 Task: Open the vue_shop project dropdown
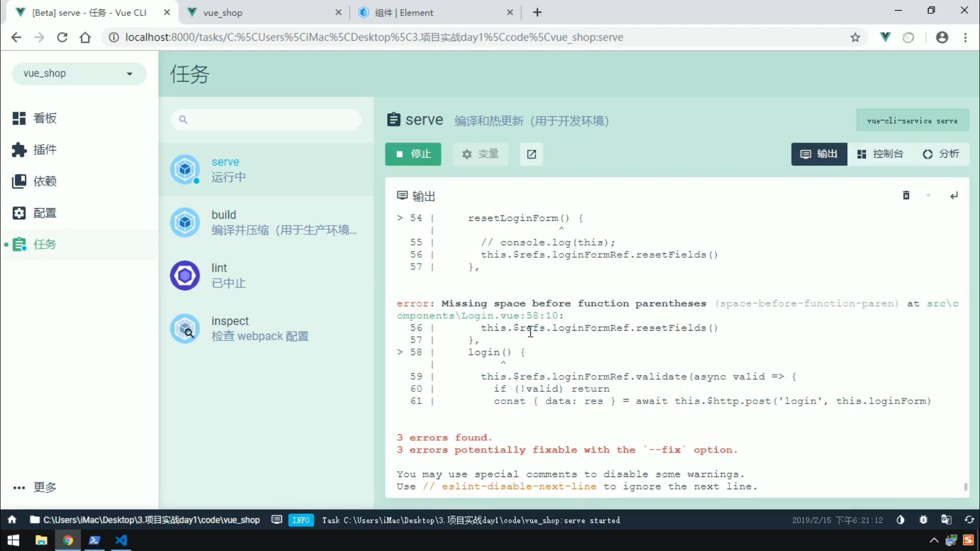[x=79, y=73]
